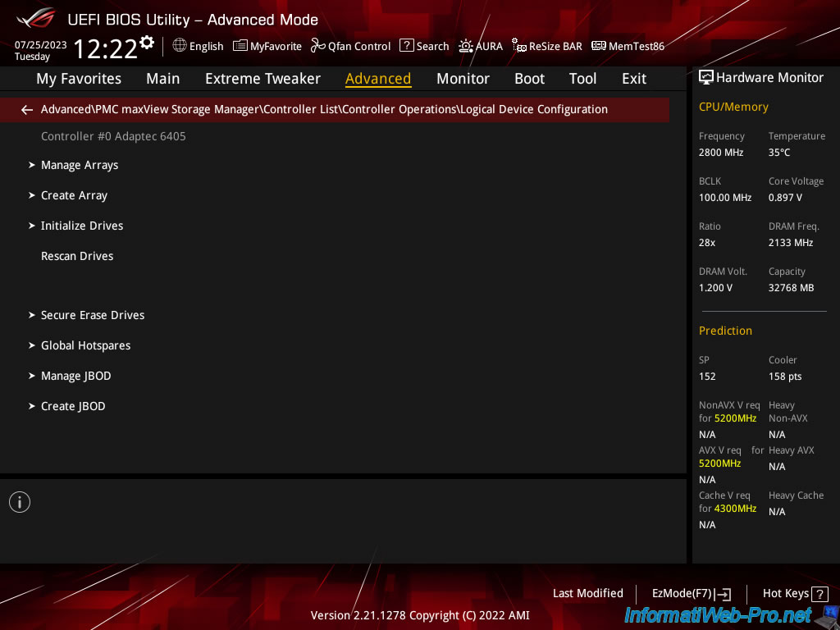Image resolution: width=840 pixels, height=630 pixels.
Task: Select Rescan Drives option
Action: (77, 256)
